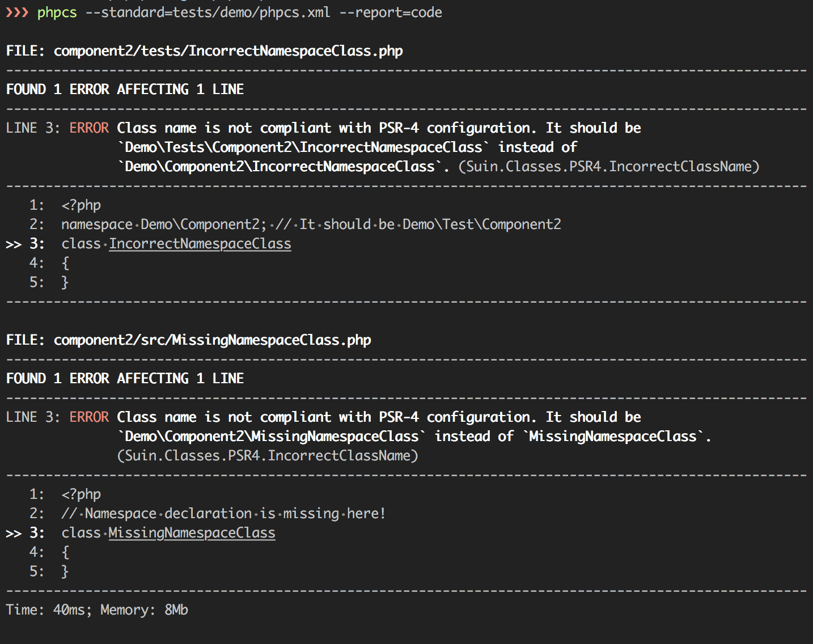Click the >> marker beside class IncorrectNamespaceClass
The image size is (813, 644).
point(14,244)
